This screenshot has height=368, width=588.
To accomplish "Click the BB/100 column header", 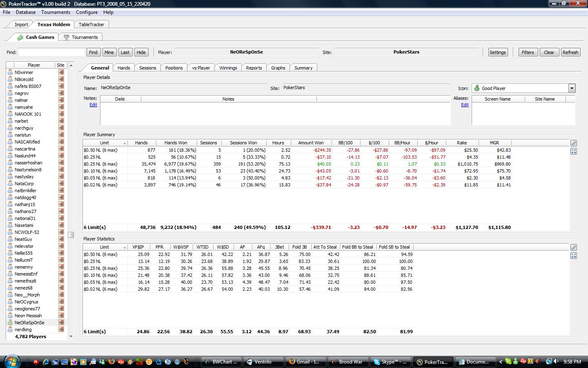I will tap(345, 143).
